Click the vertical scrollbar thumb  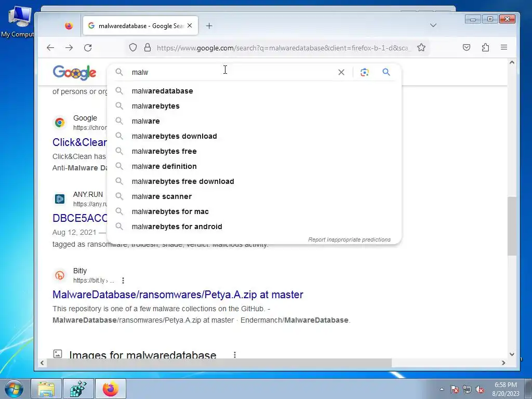[x=512, y=227]
